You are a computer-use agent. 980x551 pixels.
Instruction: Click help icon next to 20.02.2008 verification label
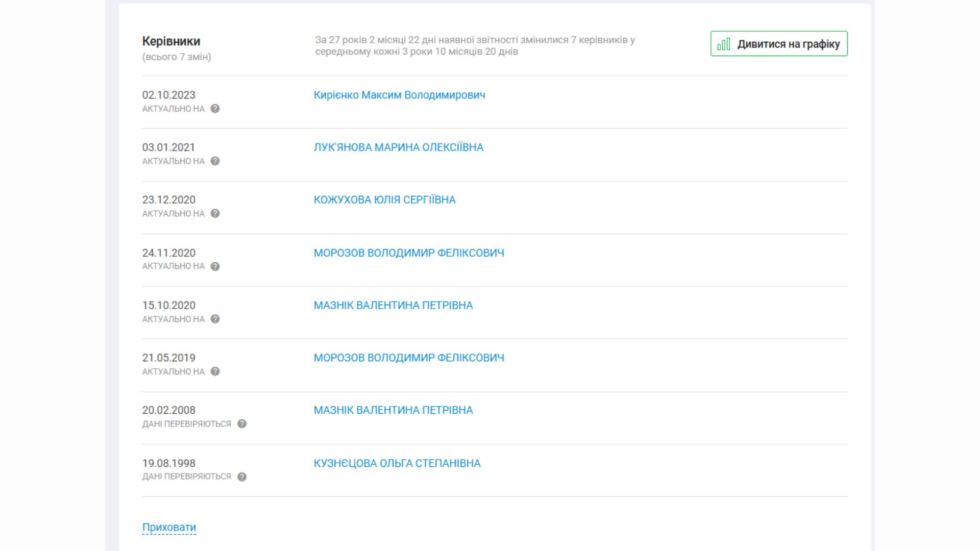click(242, 424)
